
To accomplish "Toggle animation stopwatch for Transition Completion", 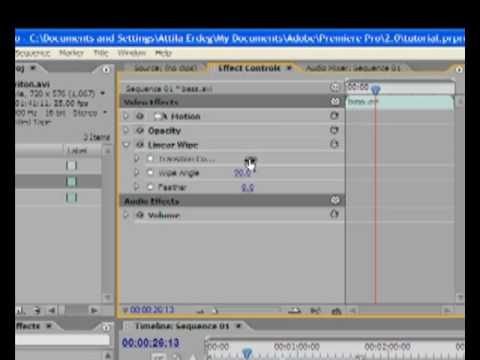I will point(150,159).
